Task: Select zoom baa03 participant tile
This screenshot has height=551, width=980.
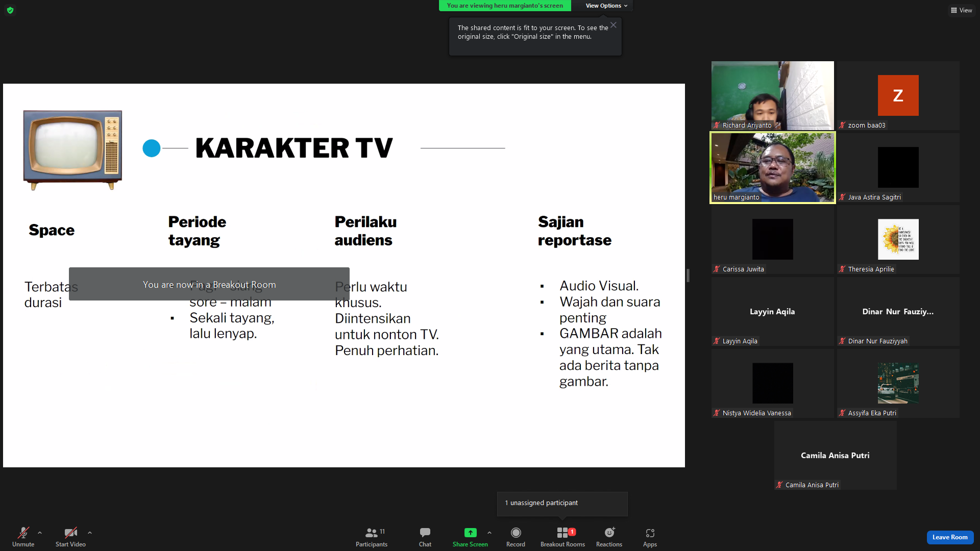Action: pyautogui.click(x=898, y=95)
